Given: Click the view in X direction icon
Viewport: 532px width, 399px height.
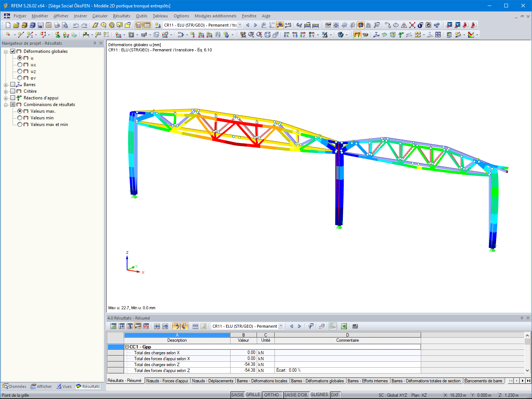Looking at the screenshot, I should (x=287, y=35).
